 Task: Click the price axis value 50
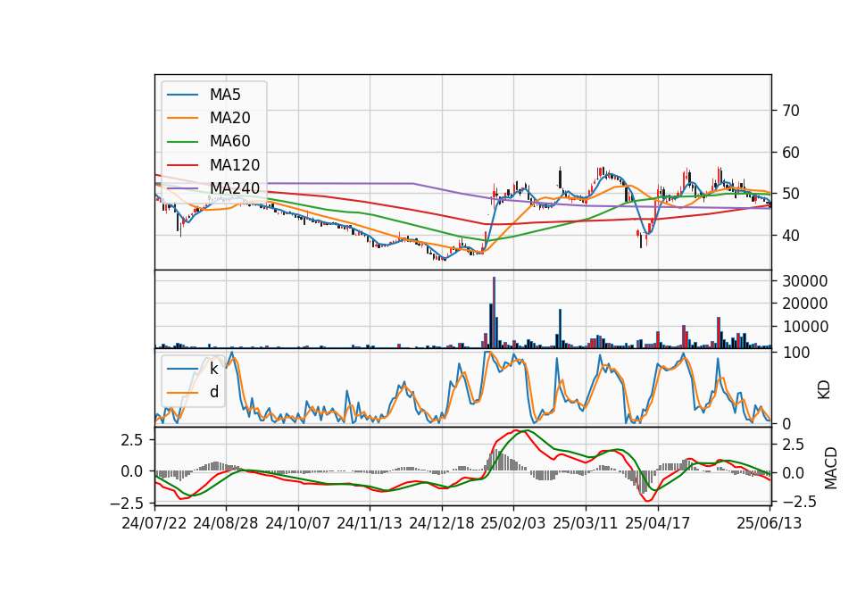coord(791,194)
